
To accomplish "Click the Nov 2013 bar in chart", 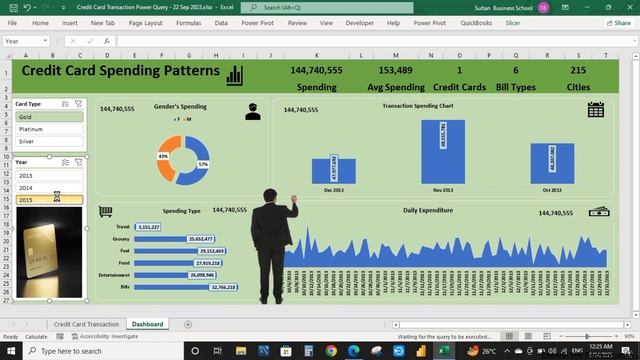I will click(443, 152).
